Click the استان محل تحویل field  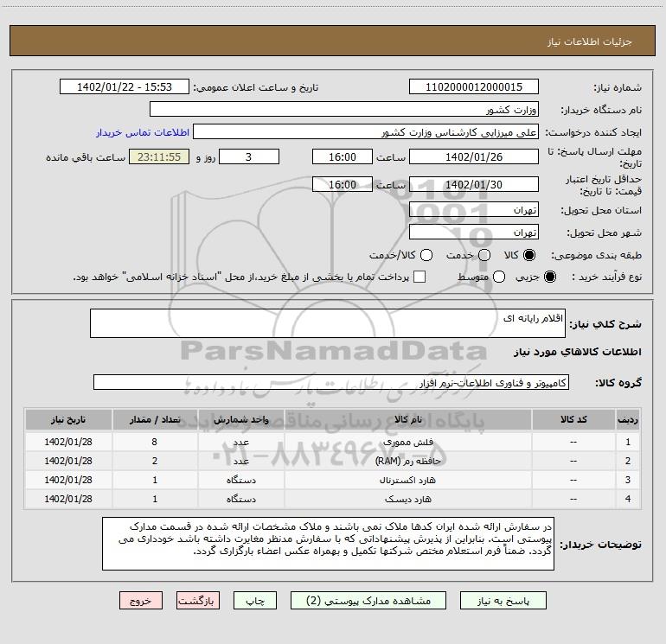pos(474,209)
